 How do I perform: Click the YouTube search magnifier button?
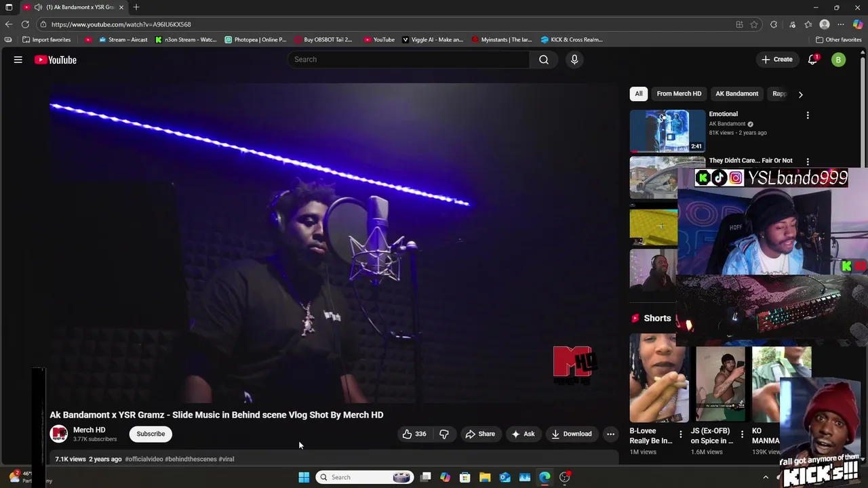click(x=544, y=60)
